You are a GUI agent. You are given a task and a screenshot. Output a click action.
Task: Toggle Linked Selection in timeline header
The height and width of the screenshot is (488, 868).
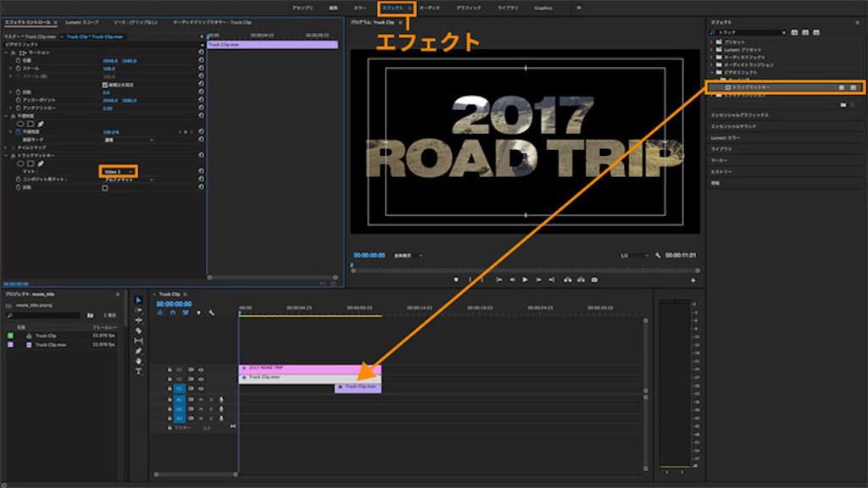point(186,313)
